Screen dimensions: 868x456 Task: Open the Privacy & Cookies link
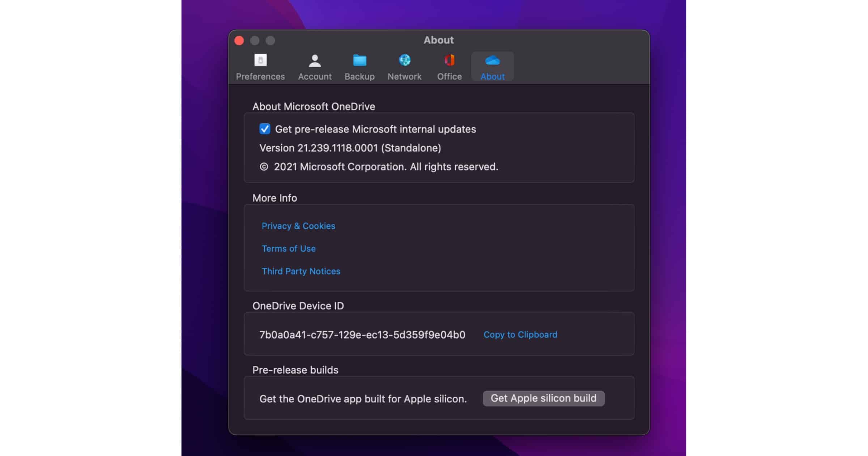click(298, 226)
